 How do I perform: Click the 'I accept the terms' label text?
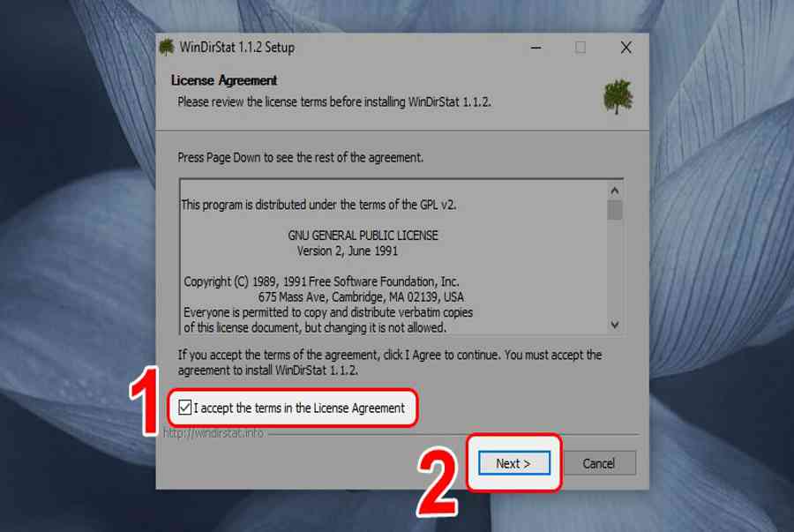299,408
